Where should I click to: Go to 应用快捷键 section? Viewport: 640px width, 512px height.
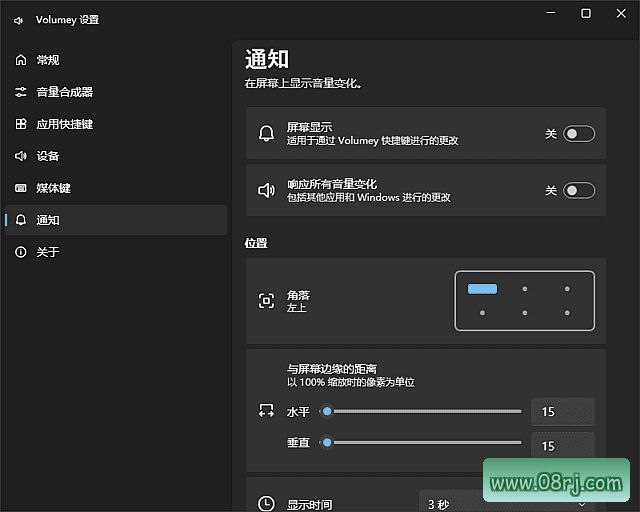pos(116,124)
